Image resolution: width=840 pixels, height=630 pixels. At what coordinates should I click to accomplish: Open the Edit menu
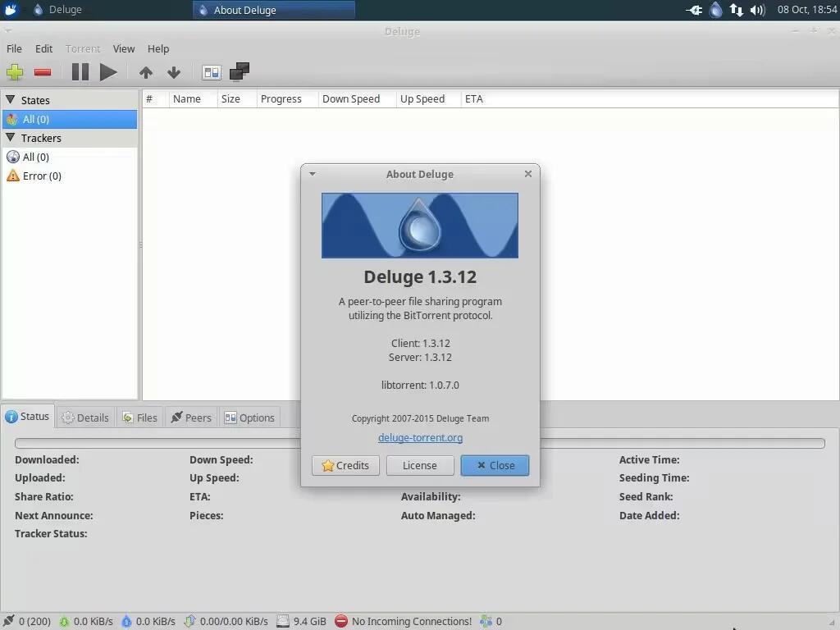pyautogui.click(x=44, y=48)
